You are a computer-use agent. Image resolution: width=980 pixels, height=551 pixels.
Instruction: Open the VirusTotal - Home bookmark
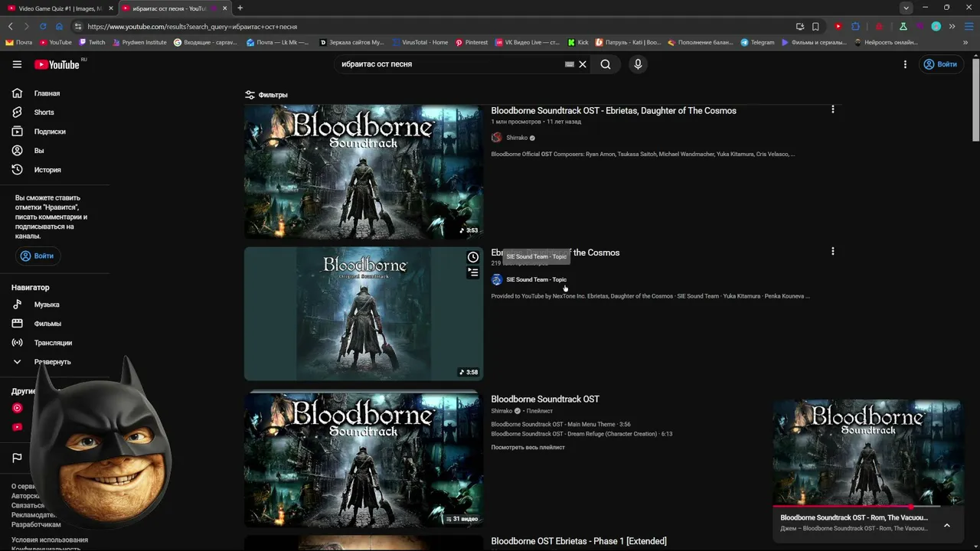point(420,43)
